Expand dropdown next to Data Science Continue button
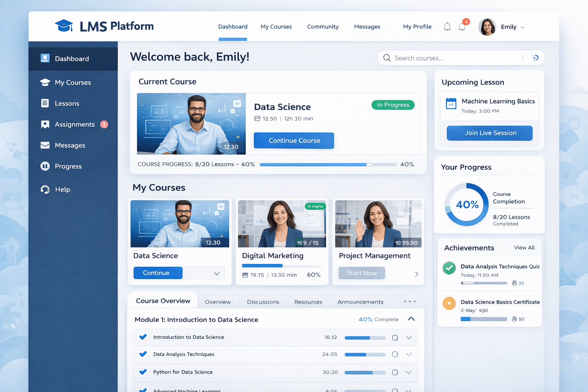Image resolution: width=588 pixels, height=392 pixels. (x=216, y=273)
